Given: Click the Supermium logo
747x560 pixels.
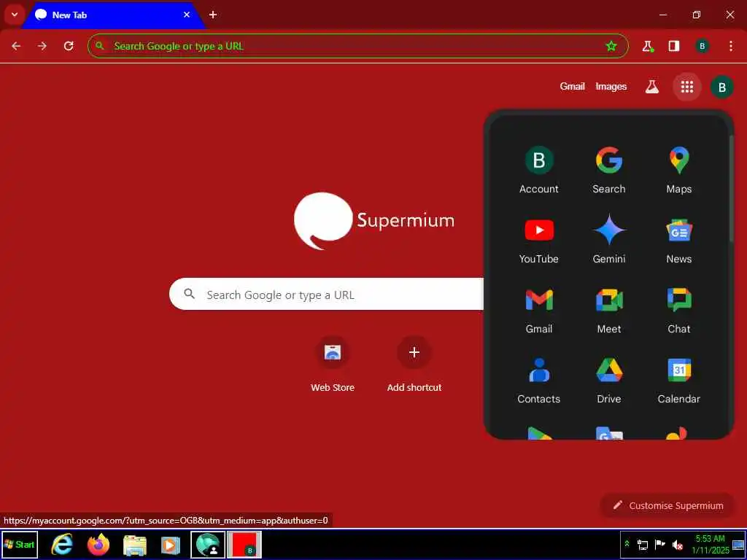Looking at the screenshot, I should point(374,220).
